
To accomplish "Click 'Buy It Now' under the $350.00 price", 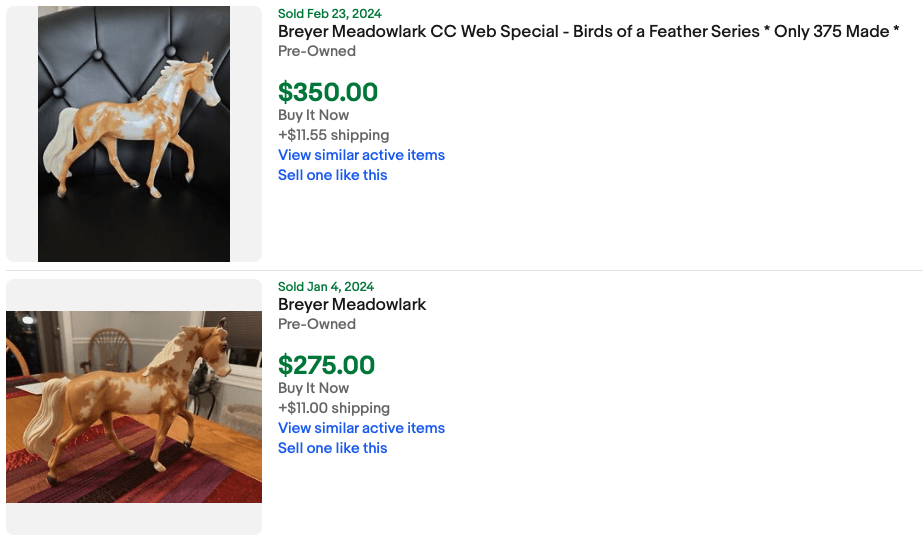I will (x=313, y=115).
